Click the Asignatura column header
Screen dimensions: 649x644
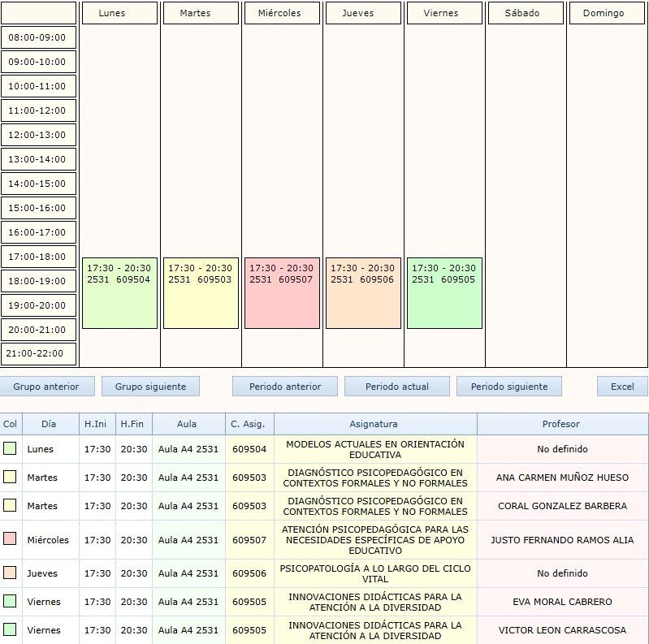pyautogui.click(x=375, y=424)
